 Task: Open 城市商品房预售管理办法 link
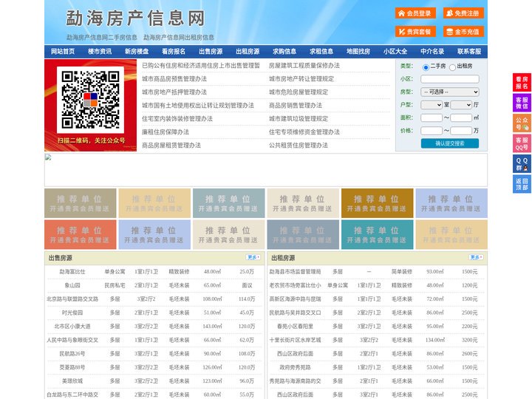174,79
